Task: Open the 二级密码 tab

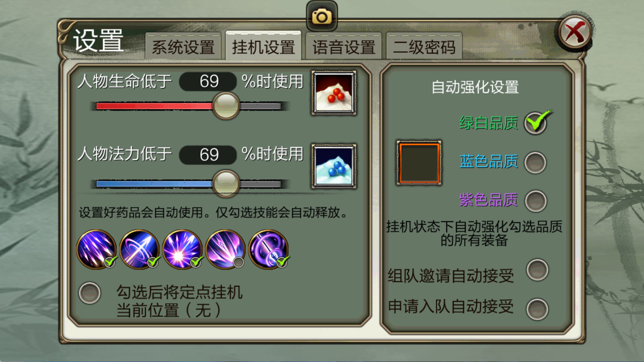Action: point(424,47)
